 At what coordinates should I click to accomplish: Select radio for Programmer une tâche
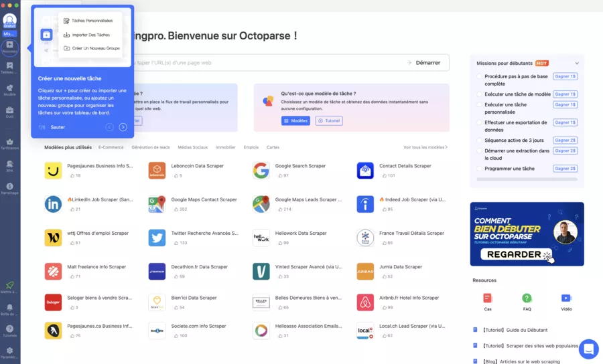point(479,169)
